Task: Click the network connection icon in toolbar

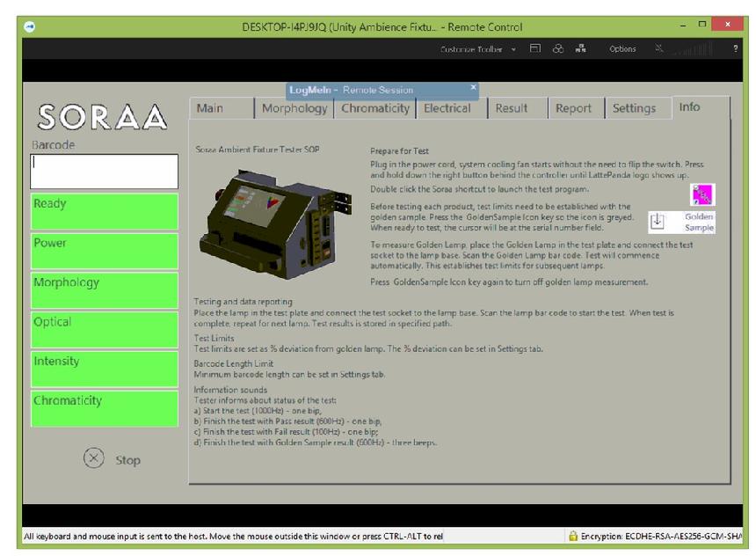Action: point(580,48)
